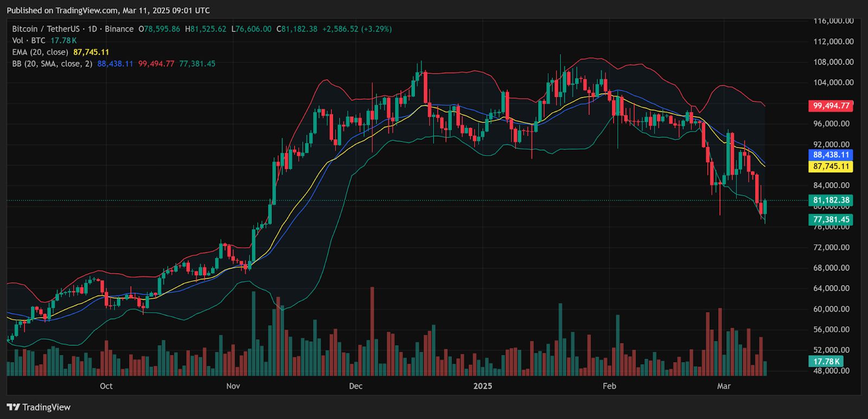The height and width of the screenshot is (419, 868).
Task: Click the Mar label on time axis
Action: [x=724, y=386]
